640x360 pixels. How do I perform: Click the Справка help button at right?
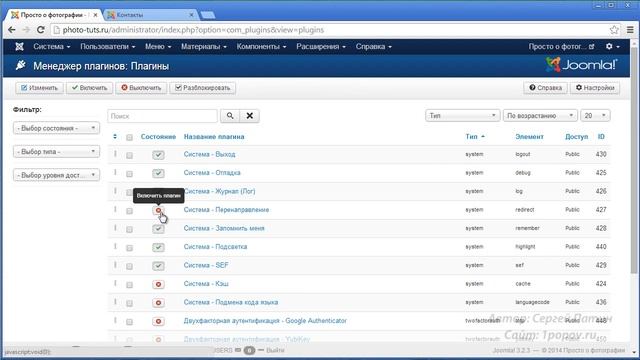click(x=545, y=88)
